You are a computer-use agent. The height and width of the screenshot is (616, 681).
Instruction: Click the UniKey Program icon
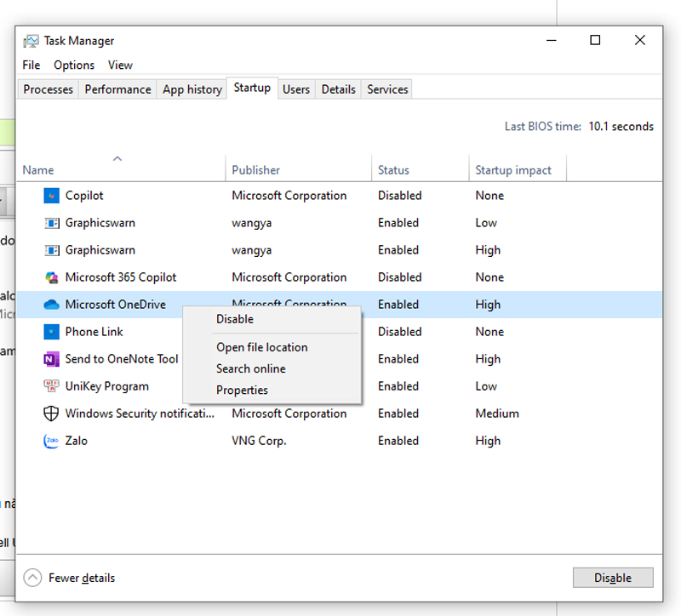[x=51, y=386]
